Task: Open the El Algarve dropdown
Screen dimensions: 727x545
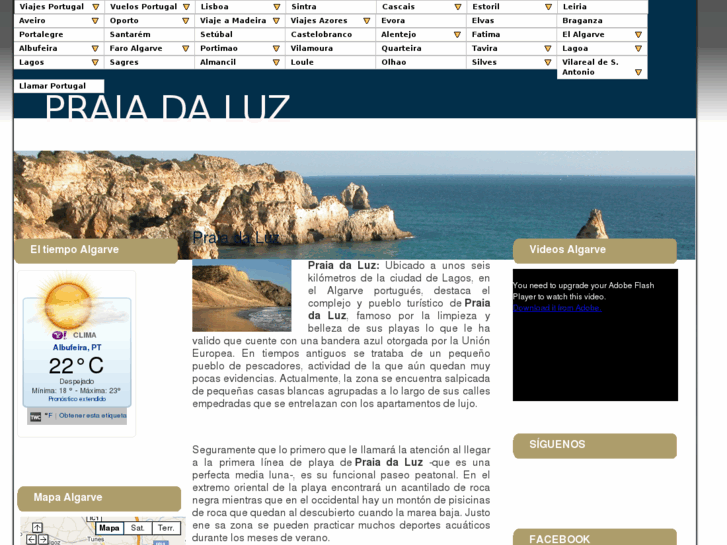Action: tap(638, 35)
